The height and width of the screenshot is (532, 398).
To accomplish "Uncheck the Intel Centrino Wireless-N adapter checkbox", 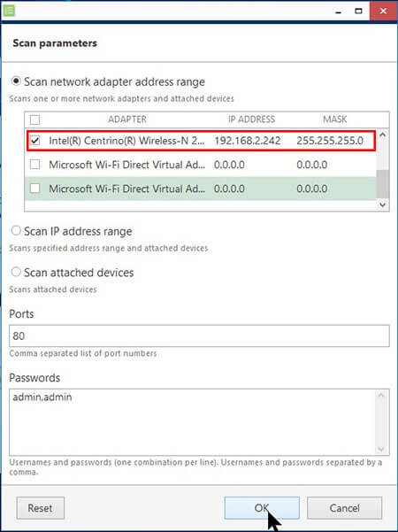I will [34, 141].
